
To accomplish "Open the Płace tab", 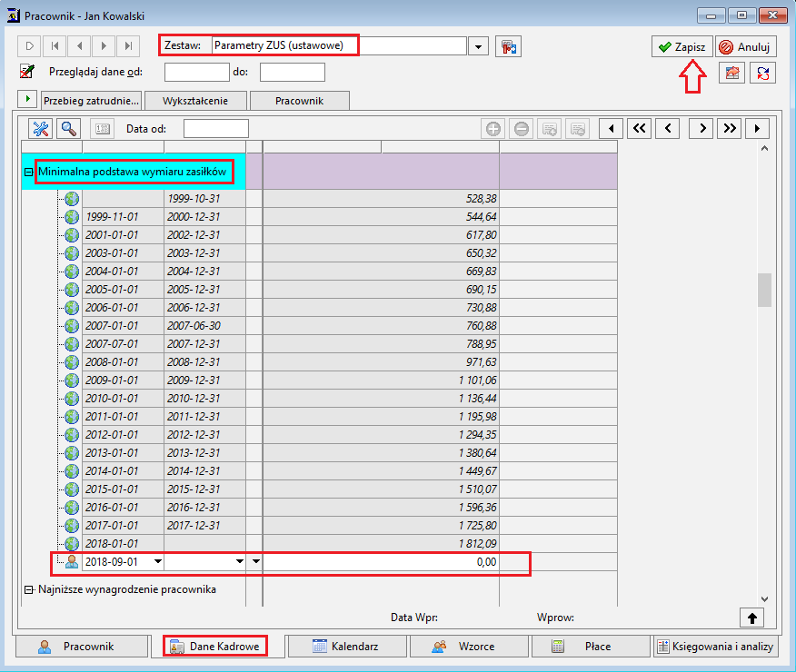I will (590, 647).
